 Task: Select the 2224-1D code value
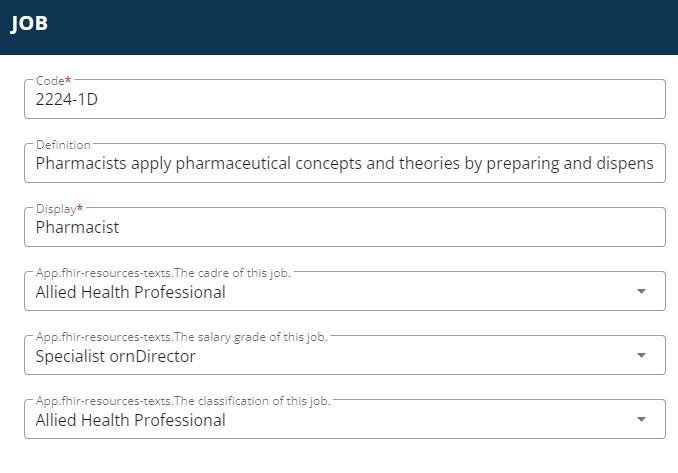pyautogui.click(x=67, y=99)
